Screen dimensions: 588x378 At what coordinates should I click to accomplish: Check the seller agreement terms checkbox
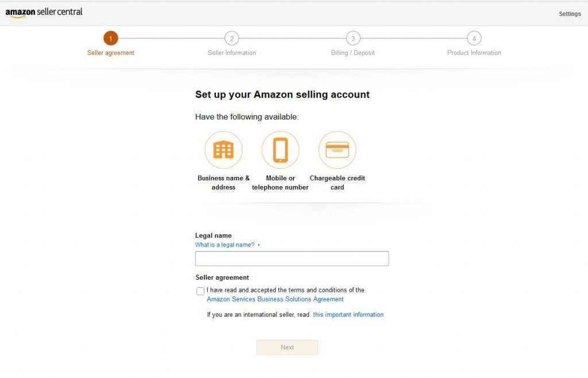200,291
